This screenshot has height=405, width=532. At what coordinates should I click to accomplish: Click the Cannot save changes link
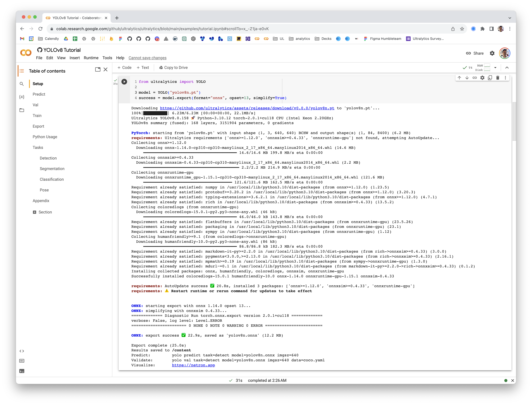[147, 58]
